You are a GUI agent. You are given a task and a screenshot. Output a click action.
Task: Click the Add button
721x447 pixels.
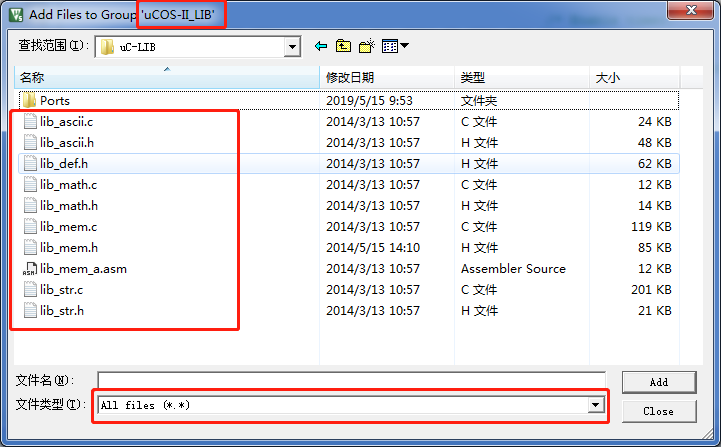(659, 382)
